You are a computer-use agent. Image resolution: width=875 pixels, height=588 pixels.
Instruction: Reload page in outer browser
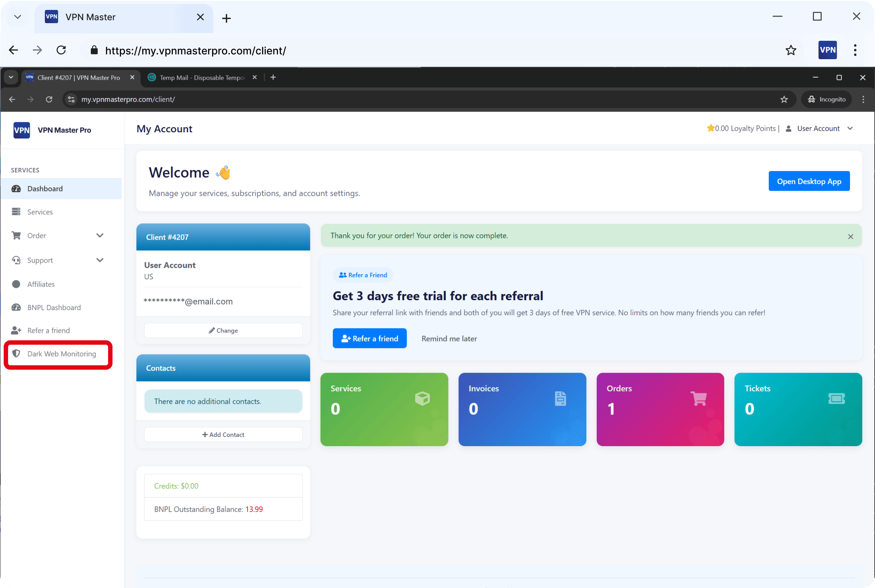pyautogui.click(x=61, y=50)
